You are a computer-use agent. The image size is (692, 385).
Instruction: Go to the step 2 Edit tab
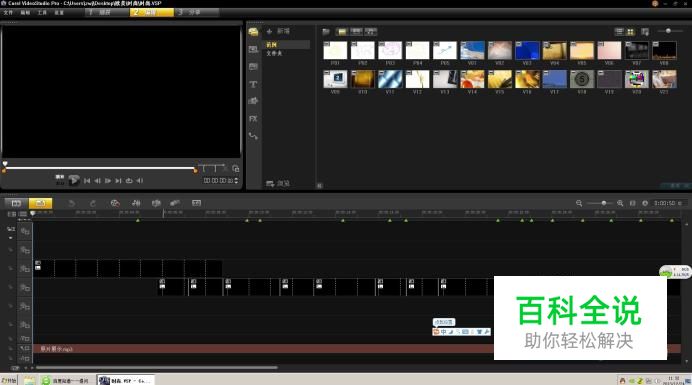click(x=152, y=12)
